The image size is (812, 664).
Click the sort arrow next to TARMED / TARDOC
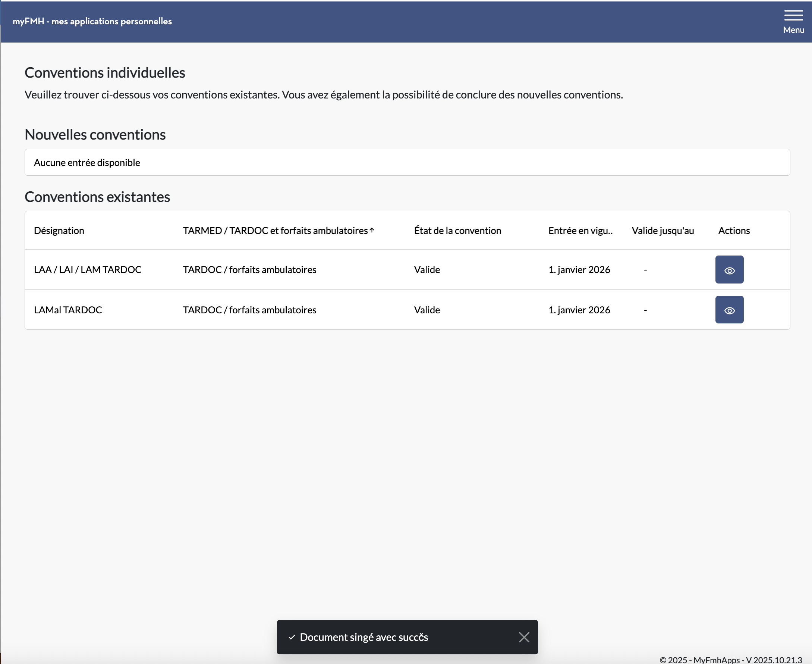coord(372,230)
